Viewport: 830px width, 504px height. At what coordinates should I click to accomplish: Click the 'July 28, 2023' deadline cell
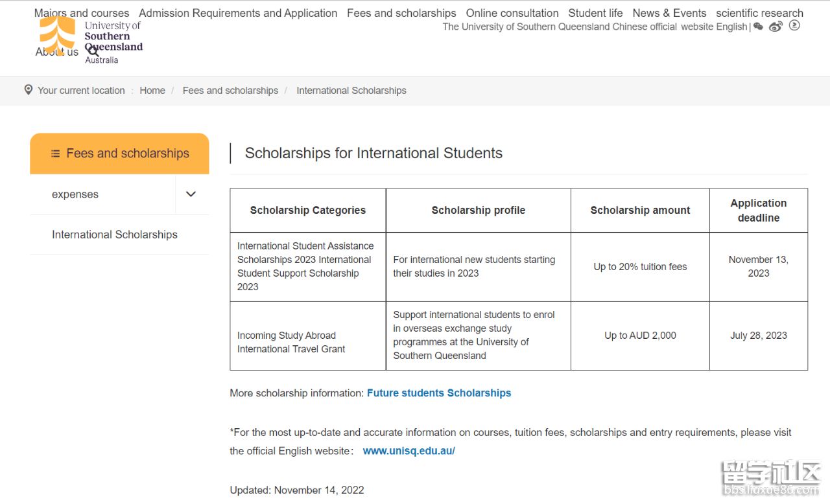(759, 336)
